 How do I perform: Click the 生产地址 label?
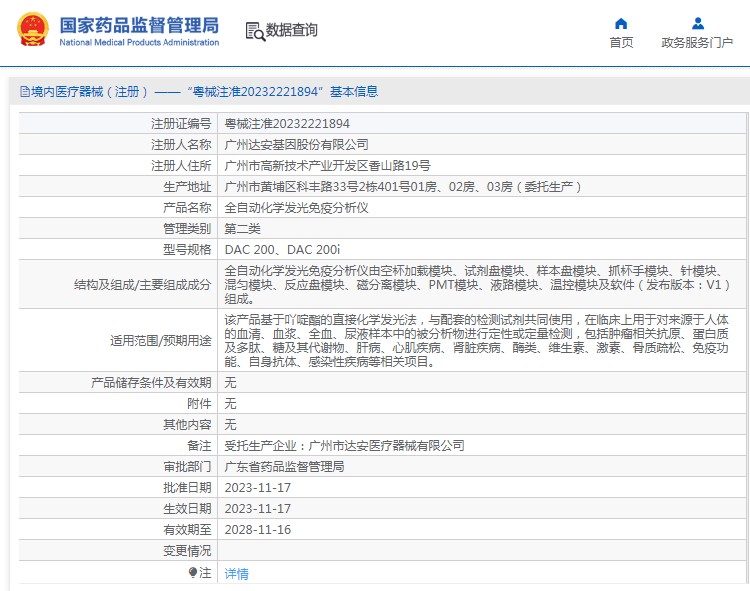[x=187, y=187]
